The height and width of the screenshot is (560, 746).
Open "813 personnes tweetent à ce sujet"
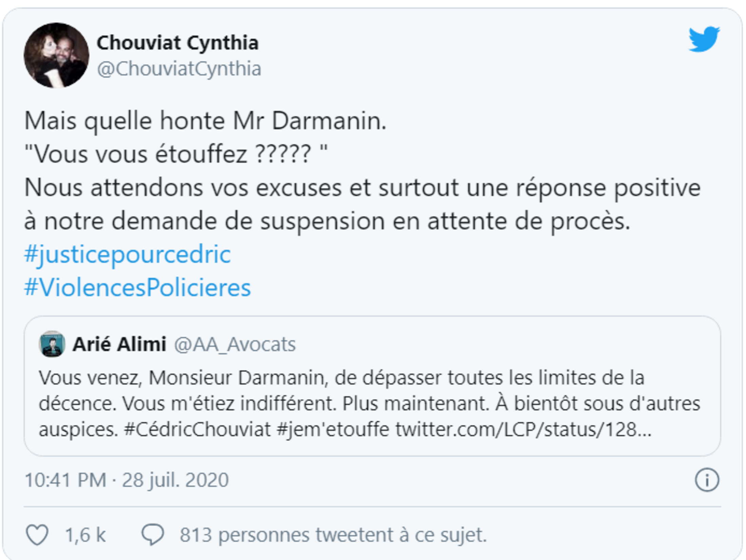tap(333, 535)
